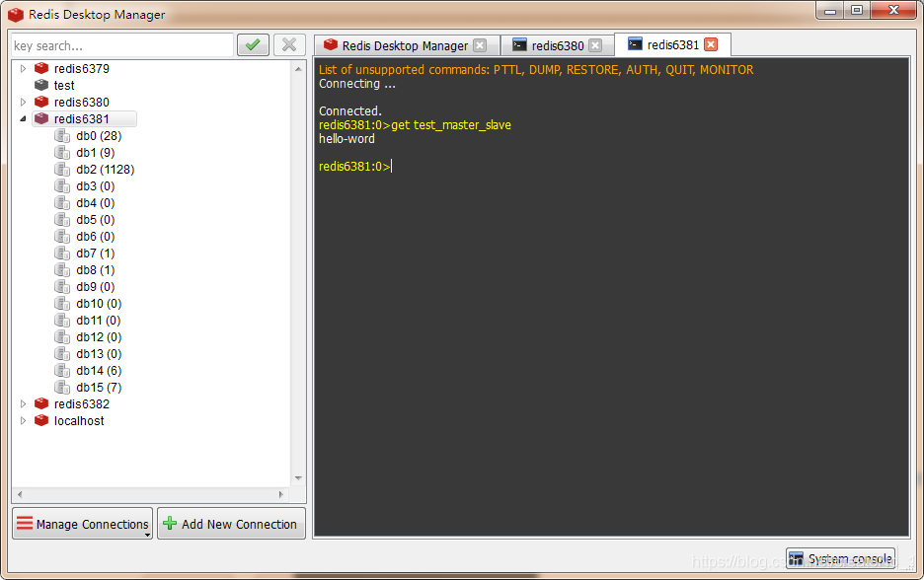Click green plus icon for new connection
This screenshot has width=924, height=580.
click(x=170, y=523)
